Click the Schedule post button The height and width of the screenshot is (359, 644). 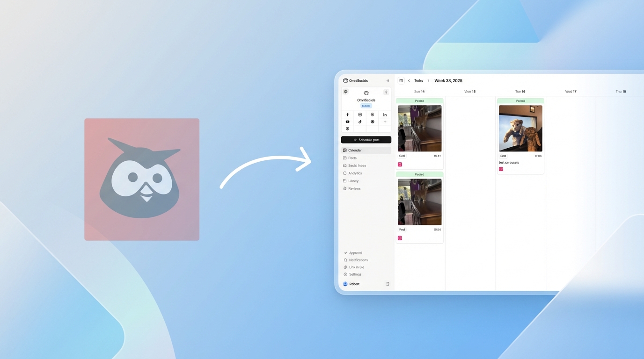(x=366, y=139)
